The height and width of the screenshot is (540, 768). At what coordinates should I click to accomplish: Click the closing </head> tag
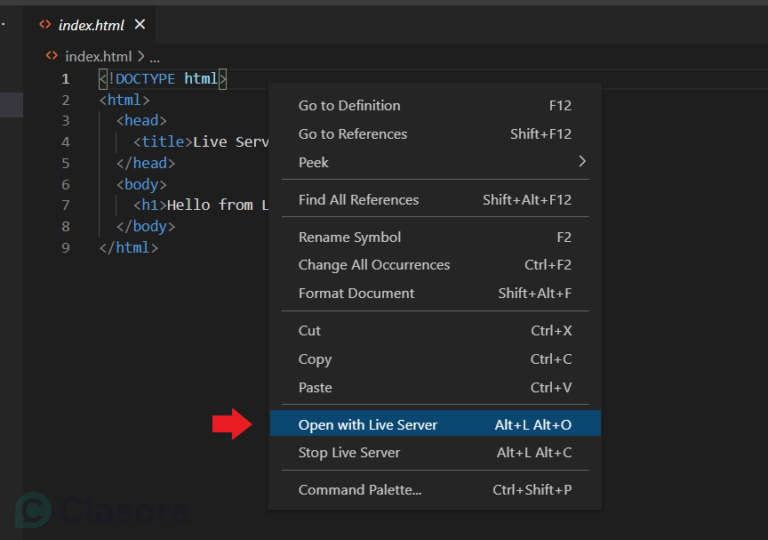click(145, 163)
